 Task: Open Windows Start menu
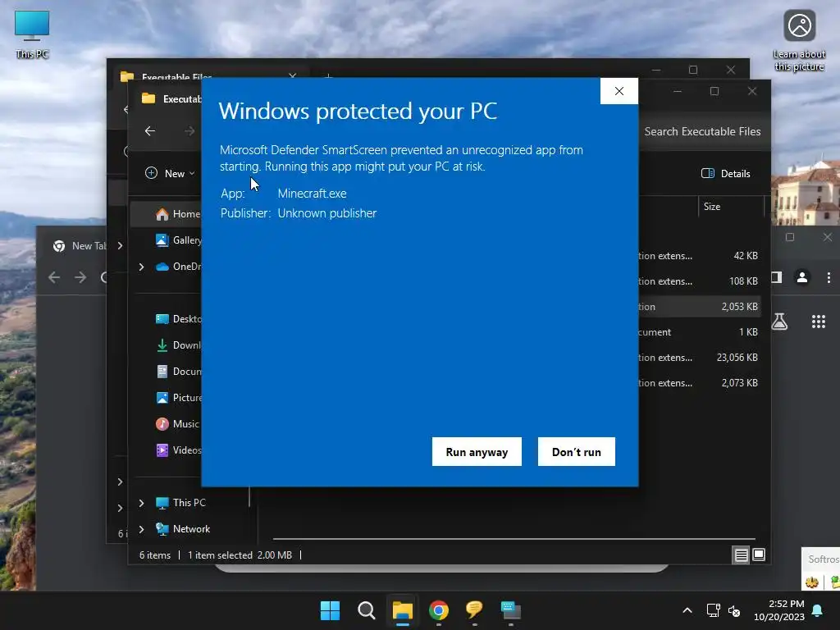(330, 610)
